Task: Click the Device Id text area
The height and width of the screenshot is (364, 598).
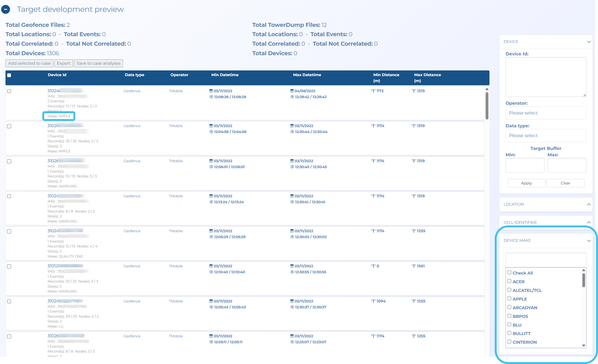Action: tap(545, 77)
